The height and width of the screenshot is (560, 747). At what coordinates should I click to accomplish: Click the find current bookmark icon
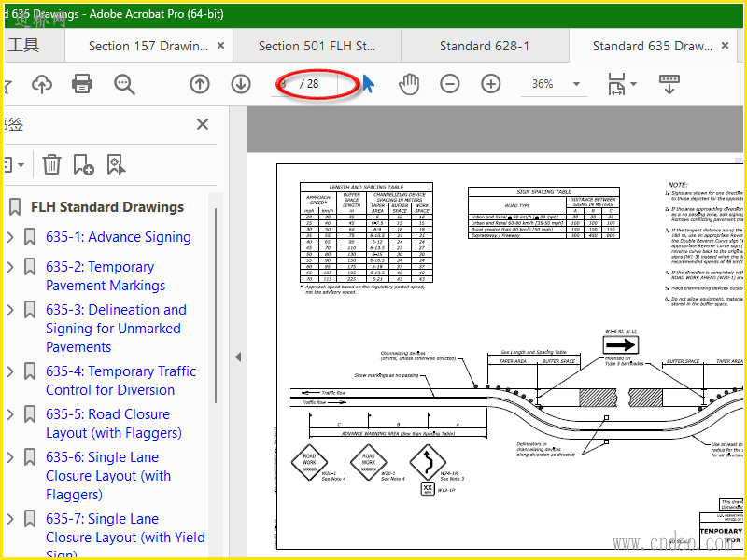pyautogui.click(x=116, y=165)
